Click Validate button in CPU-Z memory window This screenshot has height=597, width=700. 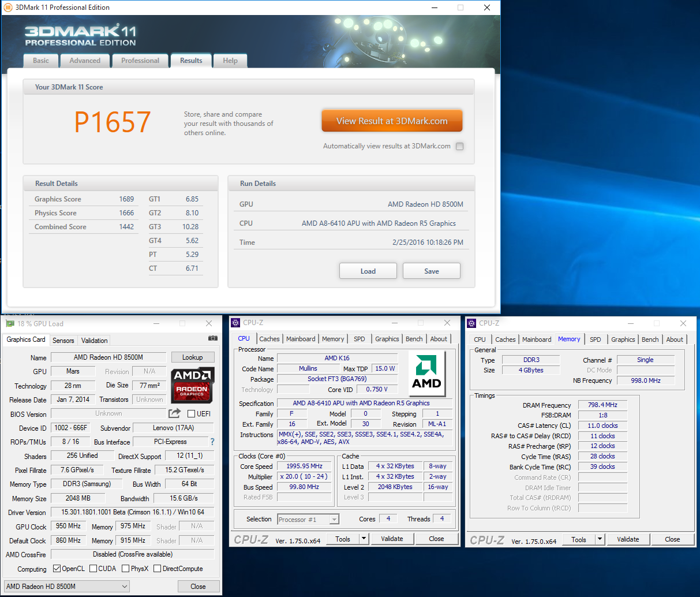[x=628, y=539]
